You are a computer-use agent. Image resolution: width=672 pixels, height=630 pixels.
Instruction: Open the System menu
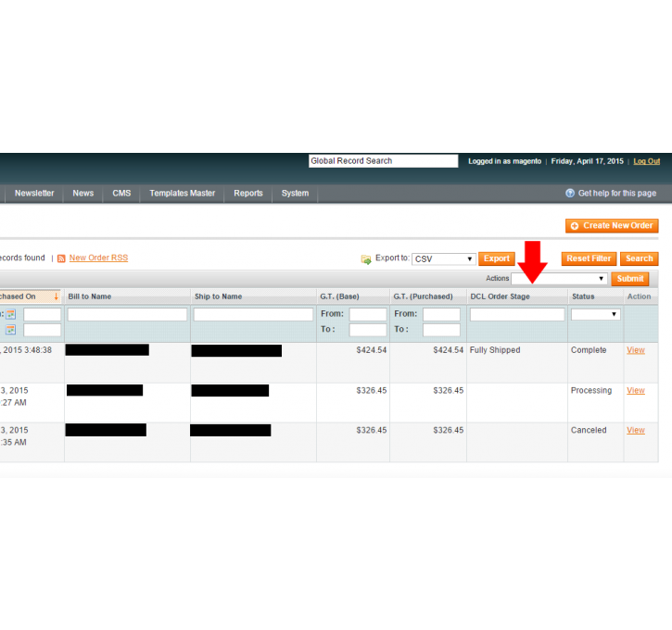[295, 194]
